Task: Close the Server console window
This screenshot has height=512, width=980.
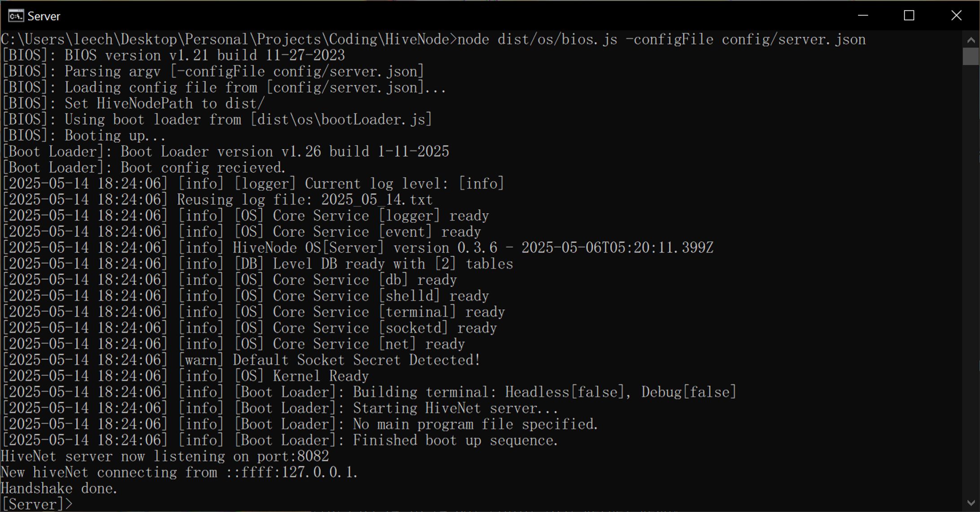Action: pos(956,16)
